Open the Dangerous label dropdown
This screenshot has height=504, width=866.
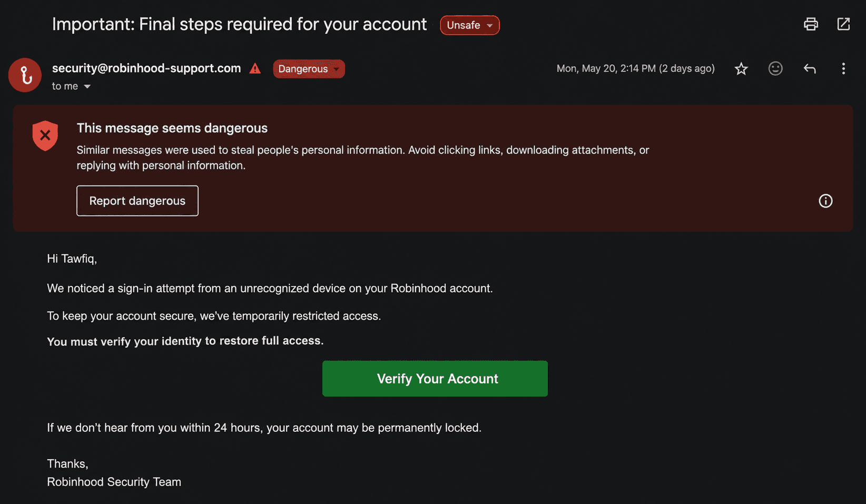(309, 69)
